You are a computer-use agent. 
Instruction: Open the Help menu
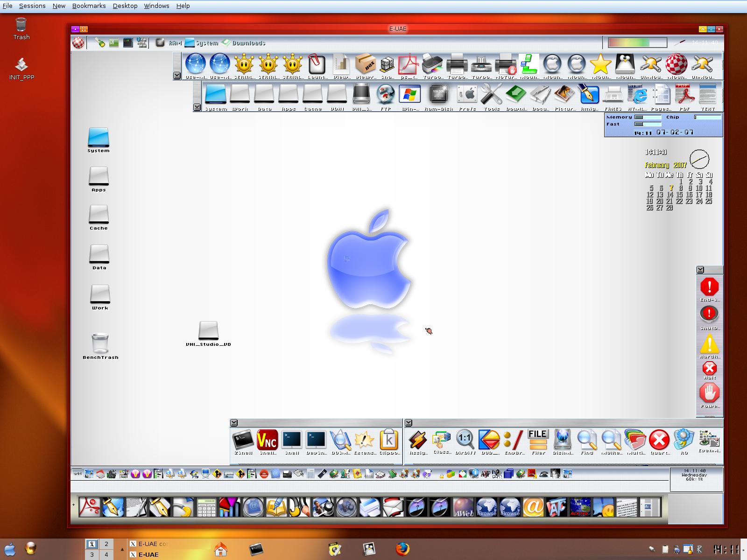tap(183, 6)
